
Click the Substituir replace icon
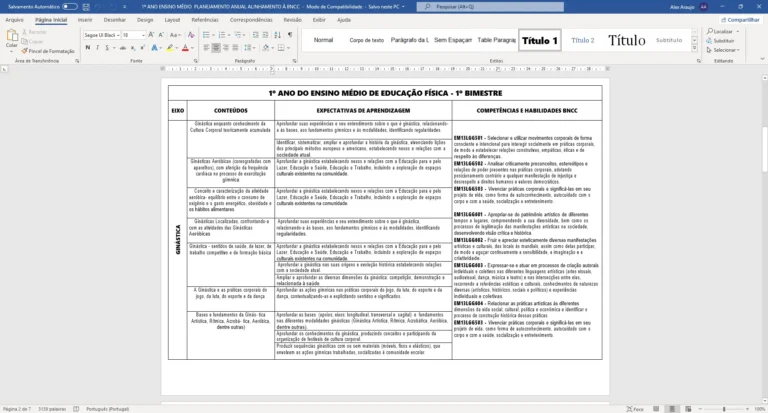click(x=720, y=41)
